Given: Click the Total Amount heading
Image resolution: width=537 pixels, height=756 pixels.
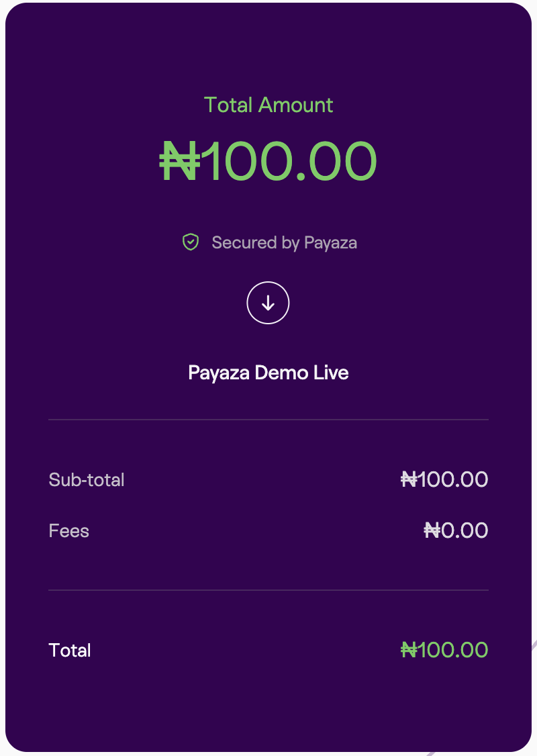Looking at the screenshot, I should tap(268, 105).
